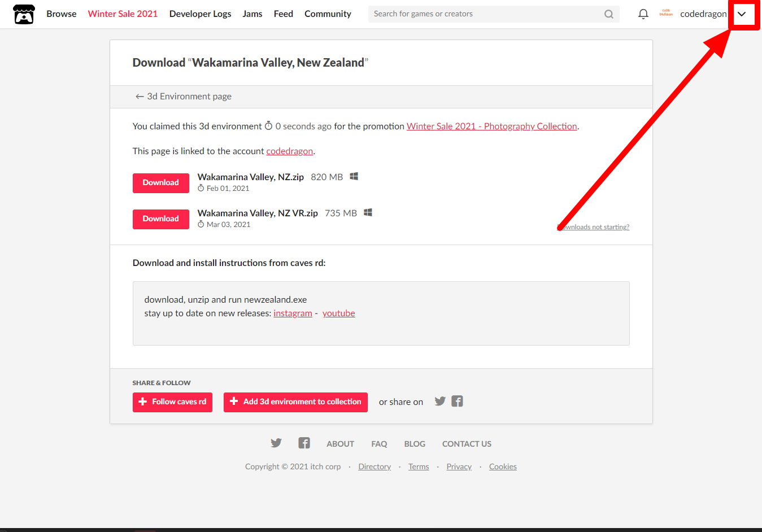Open the itch.io home logo
This screenshot has height=532, width=762.
click(24, 14)
